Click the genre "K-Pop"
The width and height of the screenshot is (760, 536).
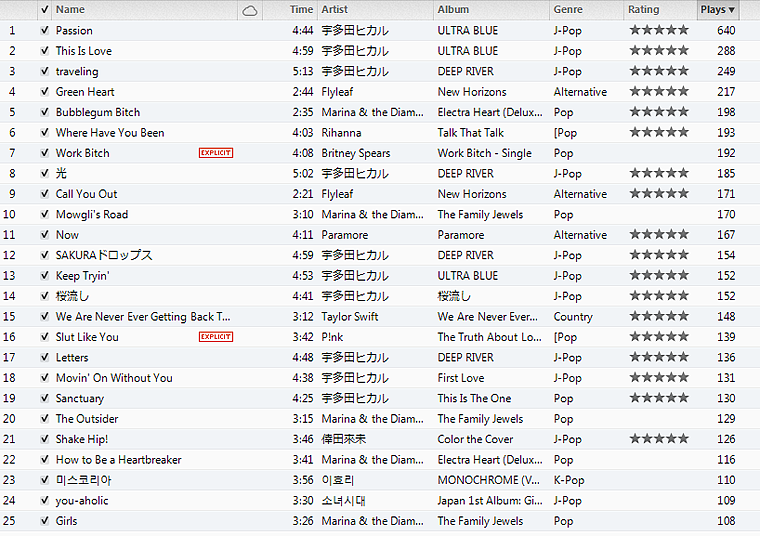click(569, 480)
